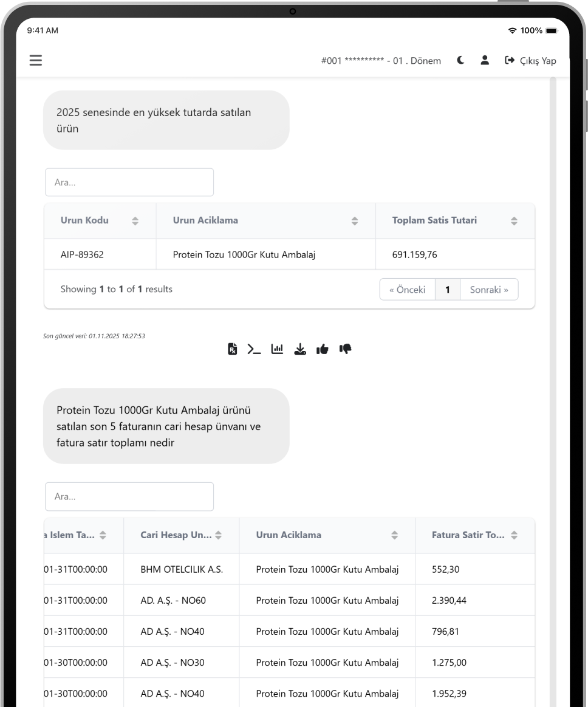Screen dimensions: 588x707
Task: Click the thumbs up feedback icon
Action: point(323,349)
